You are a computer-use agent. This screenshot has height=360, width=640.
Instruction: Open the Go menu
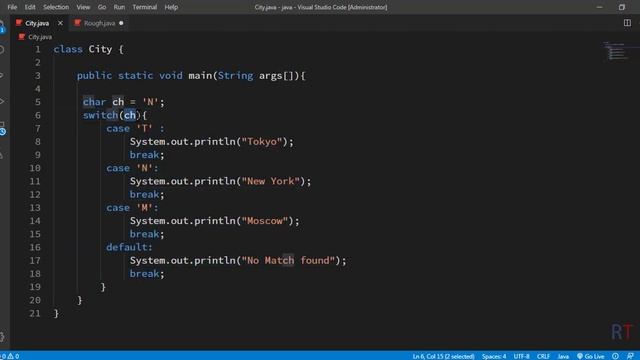pyautogui.click(x=102, y=7)
